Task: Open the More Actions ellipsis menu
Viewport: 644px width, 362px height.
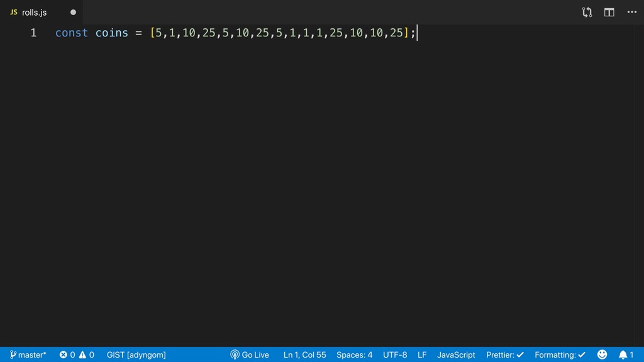Action: click(x=631, y=12)
